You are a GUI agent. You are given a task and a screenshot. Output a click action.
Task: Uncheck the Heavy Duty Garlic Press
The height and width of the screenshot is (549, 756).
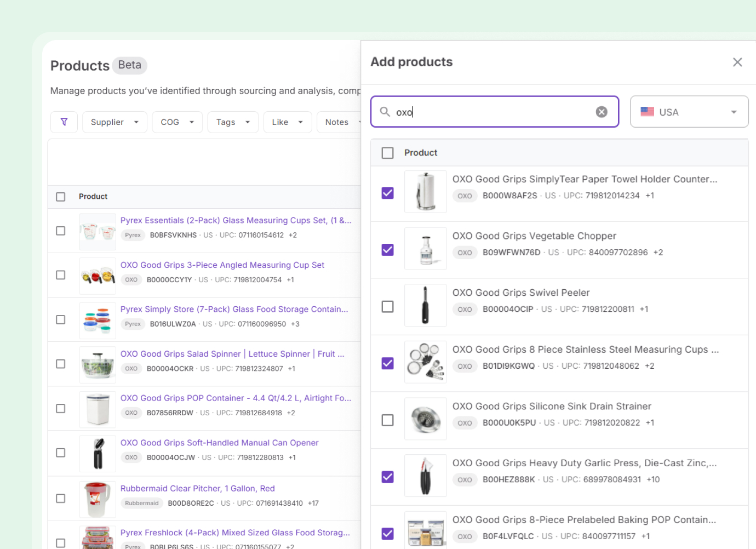coord(387,477)
